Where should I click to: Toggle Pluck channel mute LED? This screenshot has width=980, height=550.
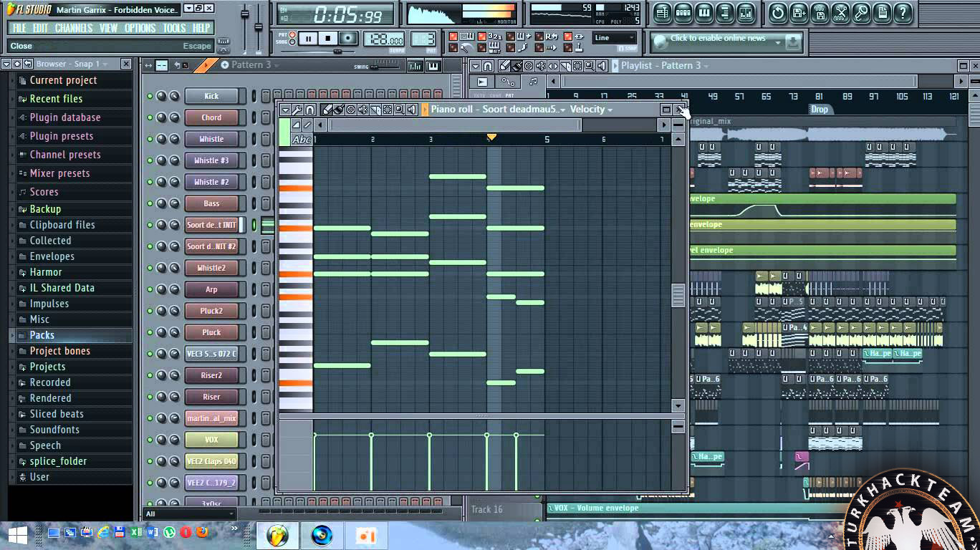(x=150, y=332)
